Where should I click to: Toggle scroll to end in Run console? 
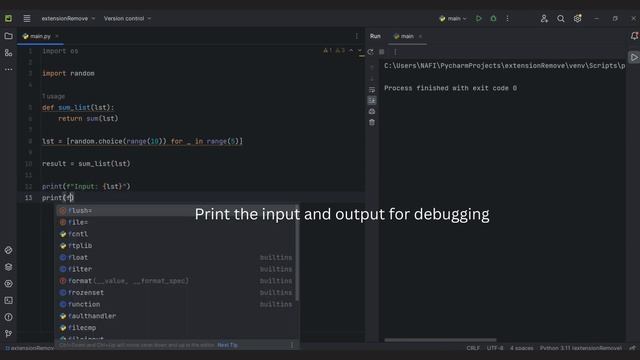[x=372, y=100]
